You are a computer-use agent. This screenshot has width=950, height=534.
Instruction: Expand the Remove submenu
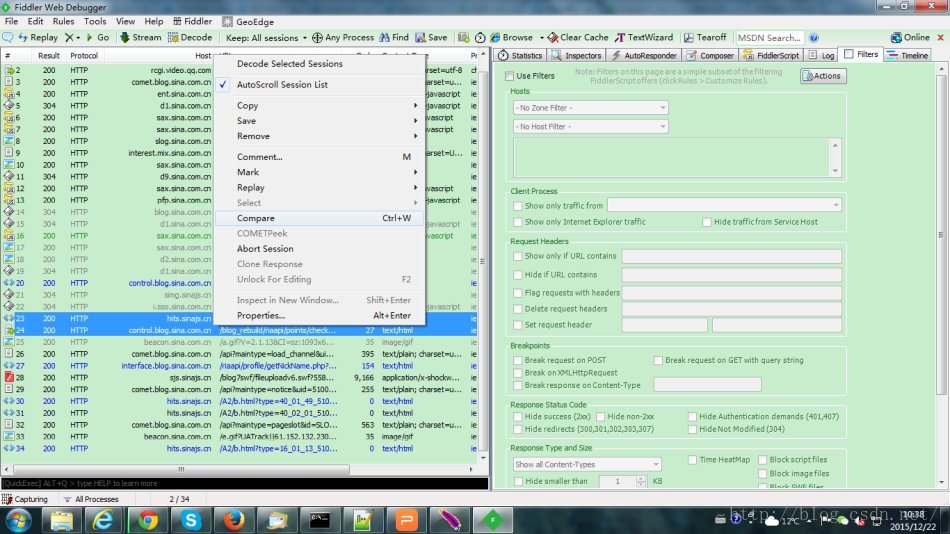(x=319, y=136)
